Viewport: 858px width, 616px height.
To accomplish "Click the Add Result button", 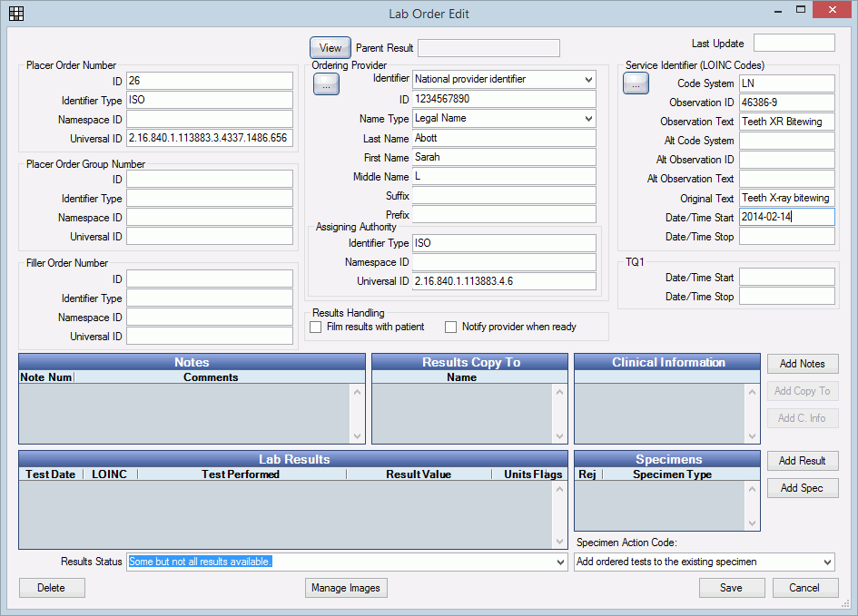I will (802, 461).
